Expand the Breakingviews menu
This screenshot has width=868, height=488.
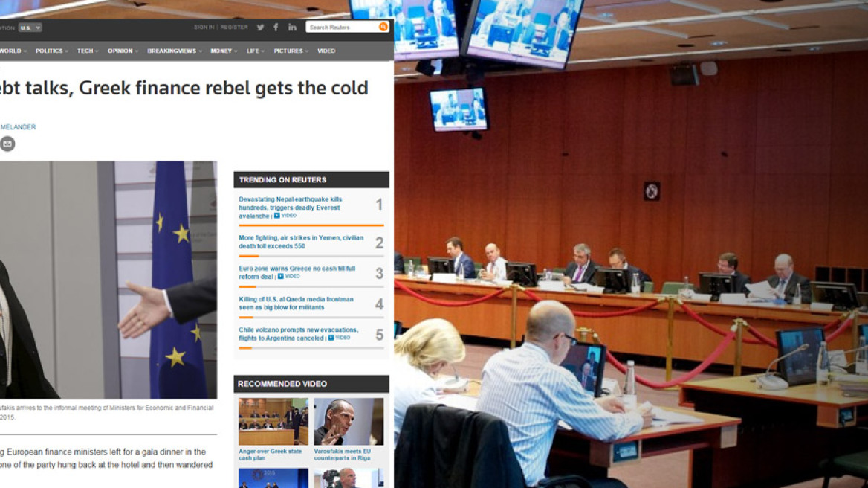coord(174,51)
